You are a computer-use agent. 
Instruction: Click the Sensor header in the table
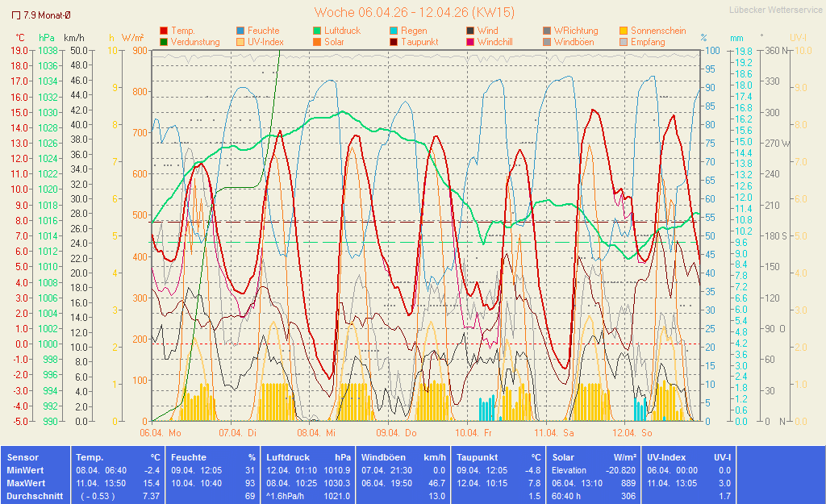tap(23, 457)
